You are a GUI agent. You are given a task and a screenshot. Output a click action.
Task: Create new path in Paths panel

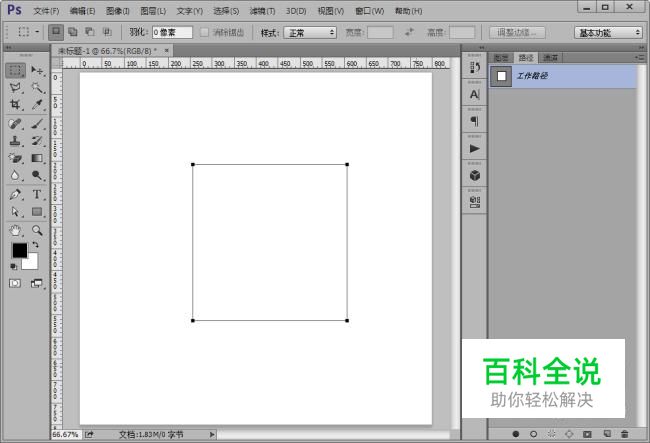tap(607, 434)
